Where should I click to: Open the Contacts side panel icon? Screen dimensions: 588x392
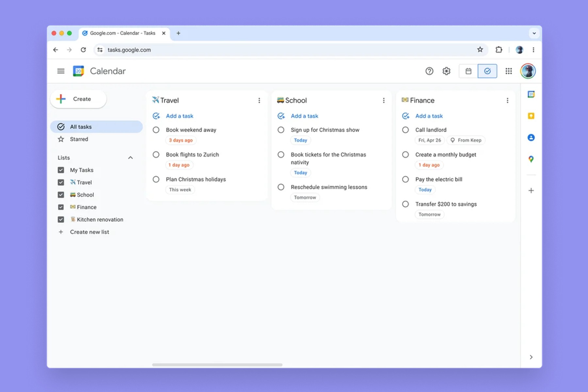[531, 138]
